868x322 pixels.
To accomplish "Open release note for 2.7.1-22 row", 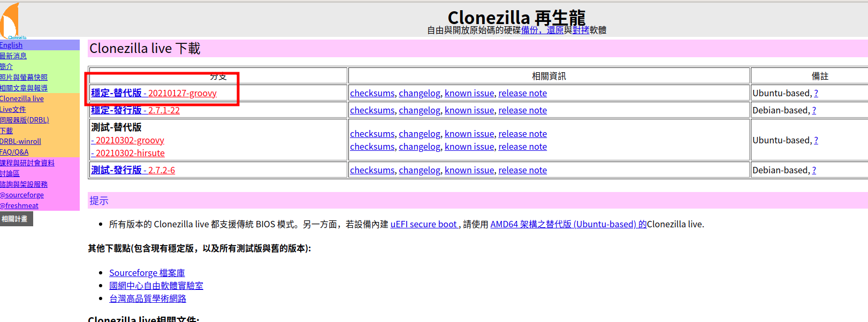I will coord(522,110).
